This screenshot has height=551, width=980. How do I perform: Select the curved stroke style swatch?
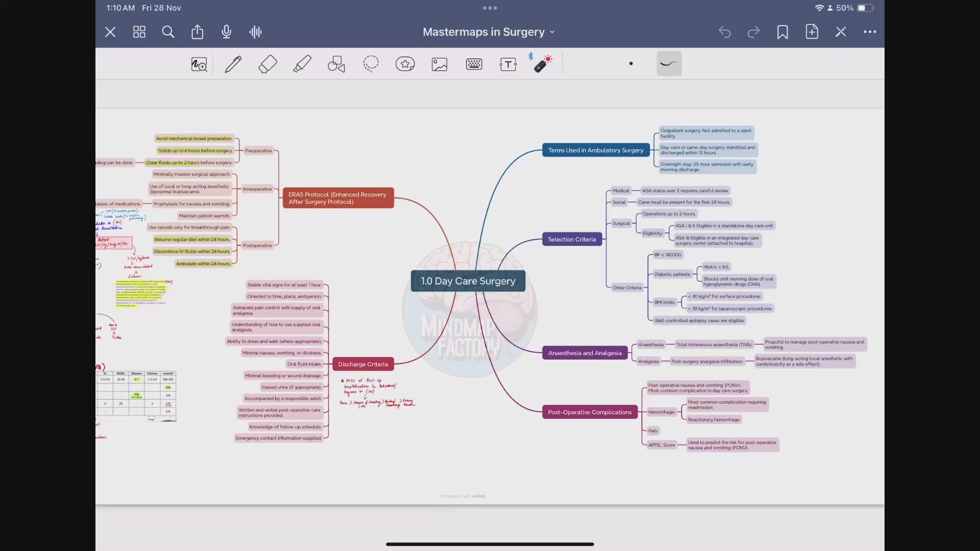click(669, 64)
